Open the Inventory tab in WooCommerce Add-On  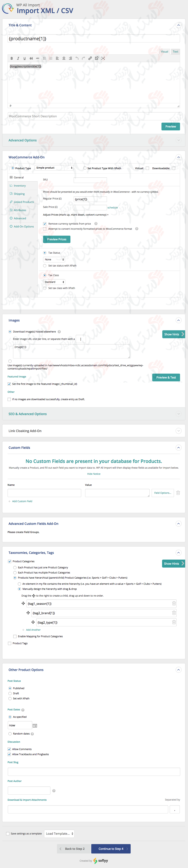[20, 185]
